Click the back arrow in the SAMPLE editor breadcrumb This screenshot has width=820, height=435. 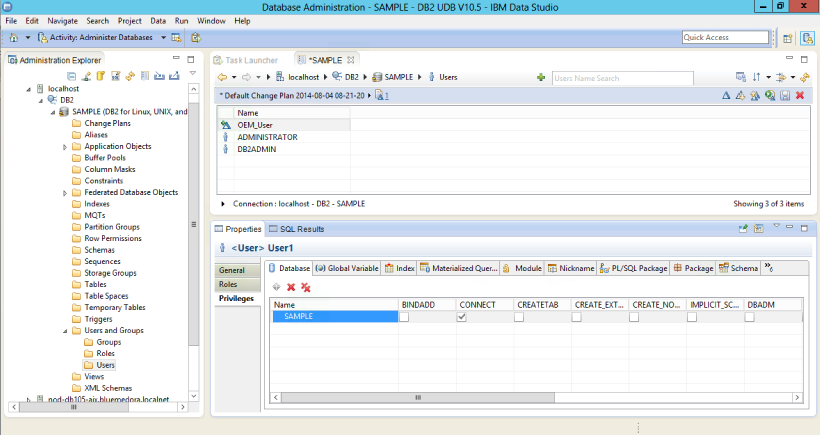(222, 77)
